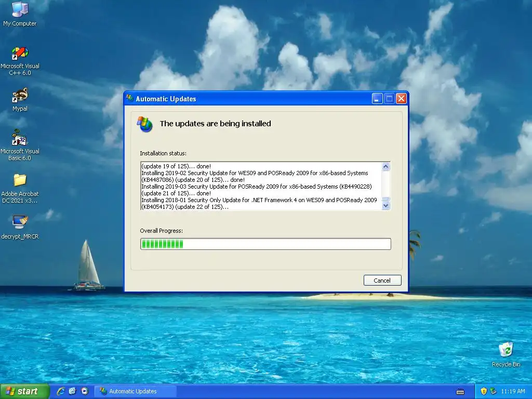Launch Windows Media Player from quick launch

click(85, 391)
